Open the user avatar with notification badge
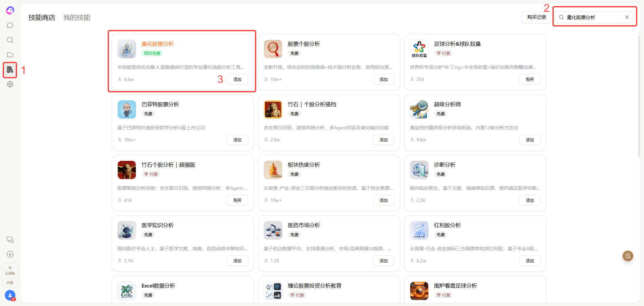 10,296
